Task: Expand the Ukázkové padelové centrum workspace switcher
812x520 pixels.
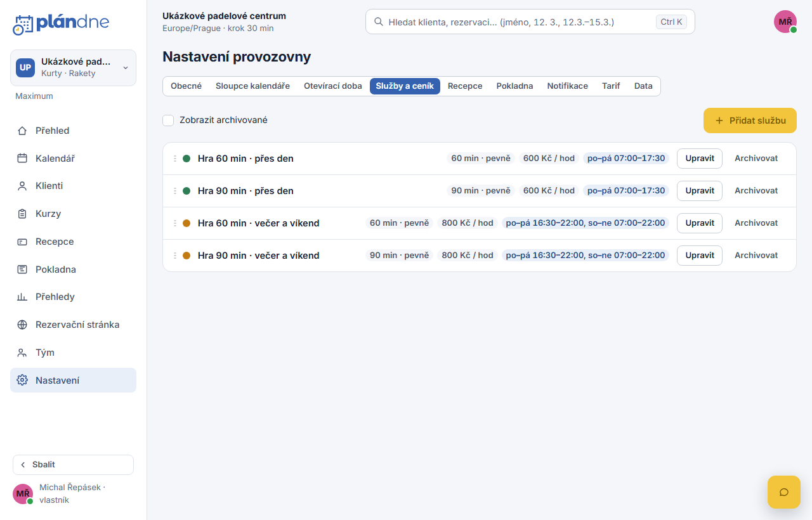Action: point(73,68)
